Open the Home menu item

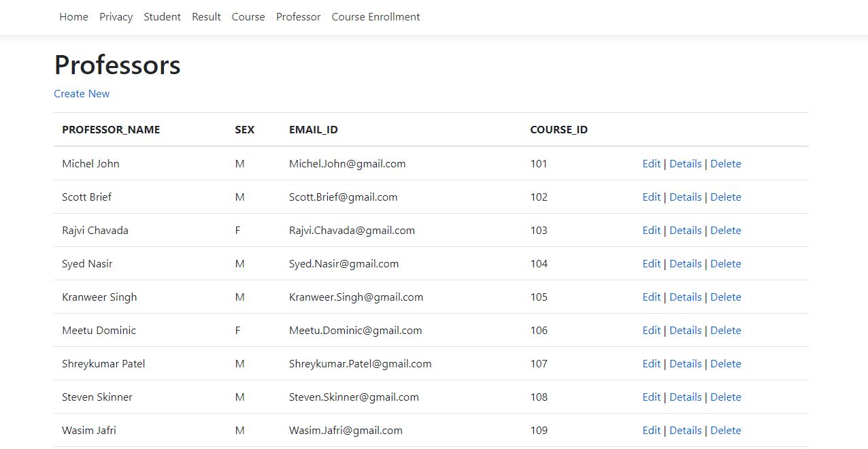73,16
